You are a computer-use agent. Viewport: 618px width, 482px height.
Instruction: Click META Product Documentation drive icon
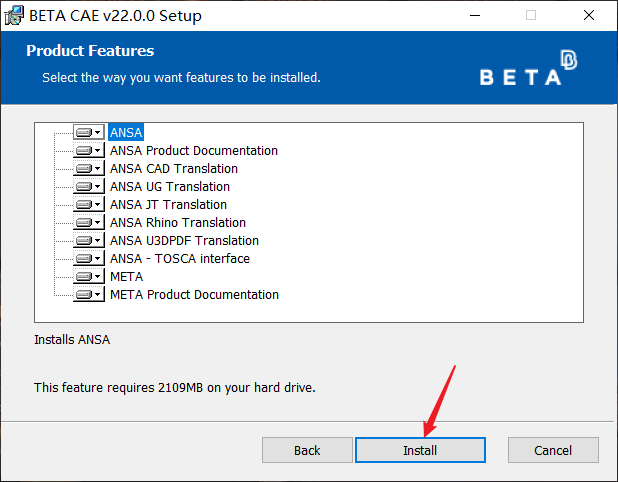pos(88,295)
